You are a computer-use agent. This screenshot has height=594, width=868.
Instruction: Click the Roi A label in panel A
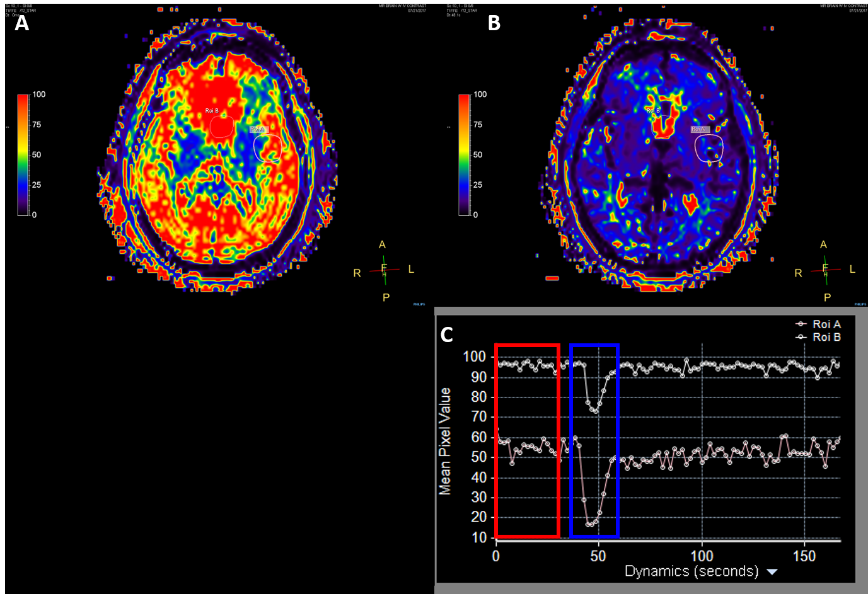[x=258, y=129]
